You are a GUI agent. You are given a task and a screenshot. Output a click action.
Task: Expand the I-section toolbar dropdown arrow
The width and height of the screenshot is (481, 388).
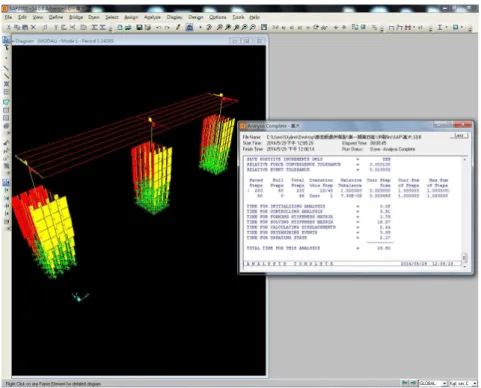446,27
